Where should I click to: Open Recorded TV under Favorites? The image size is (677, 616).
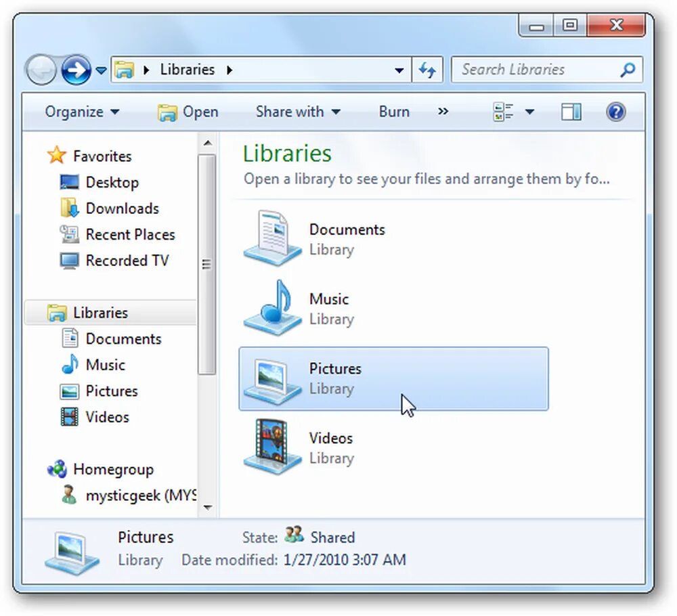[x=127, y=261]
